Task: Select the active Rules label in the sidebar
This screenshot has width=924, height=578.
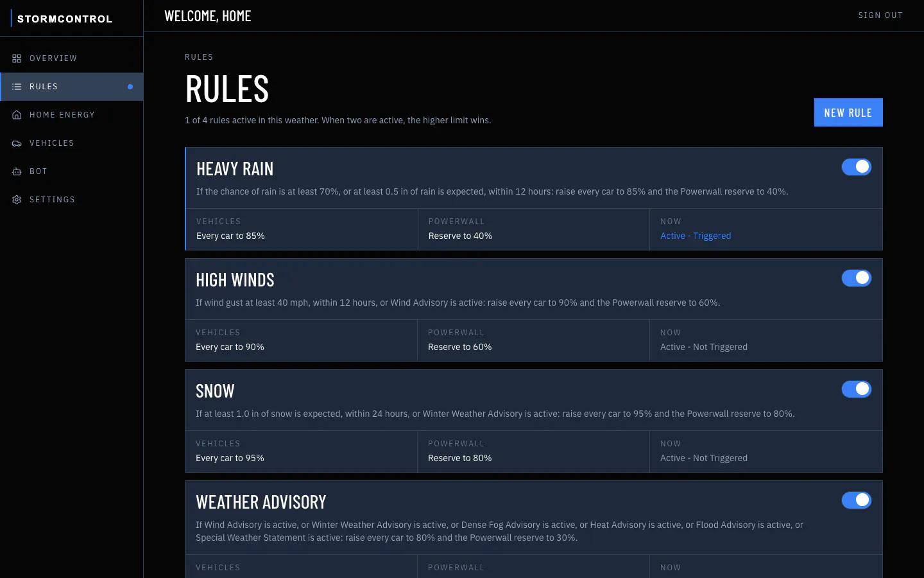Action: pos(44,87)
